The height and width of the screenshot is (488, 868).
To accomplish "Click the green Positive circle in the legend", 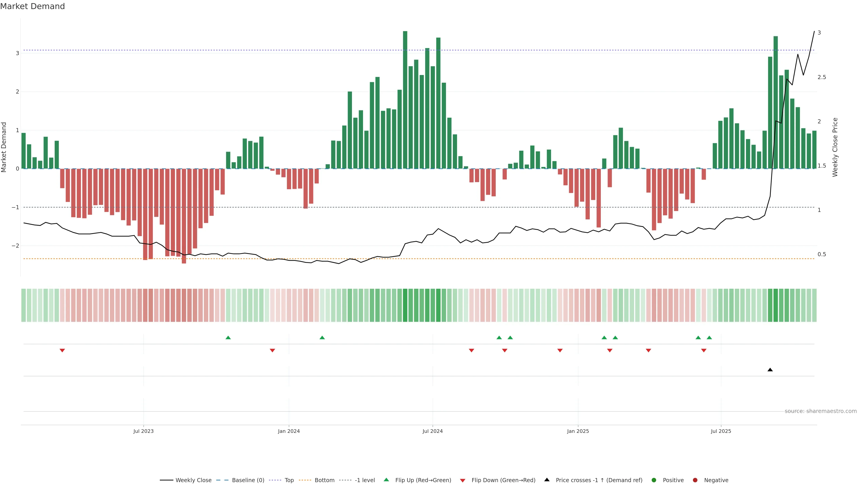I will tap(654, 480).
